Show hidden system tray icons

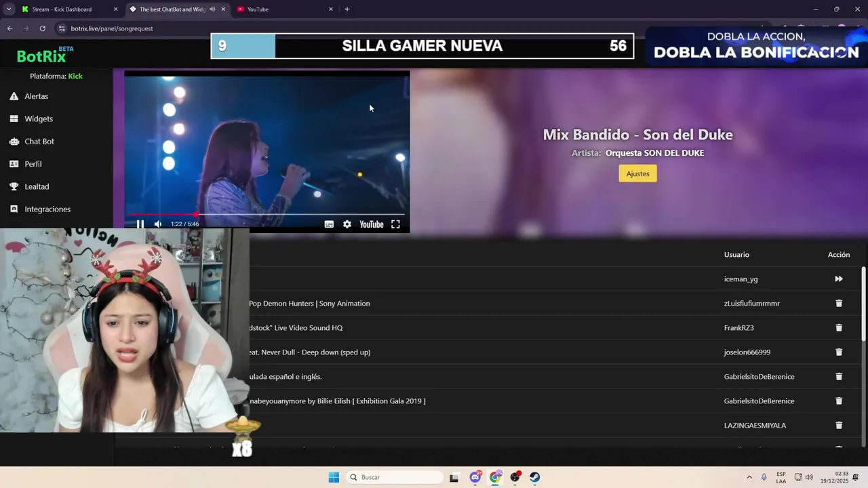click(x=749, y=477)
